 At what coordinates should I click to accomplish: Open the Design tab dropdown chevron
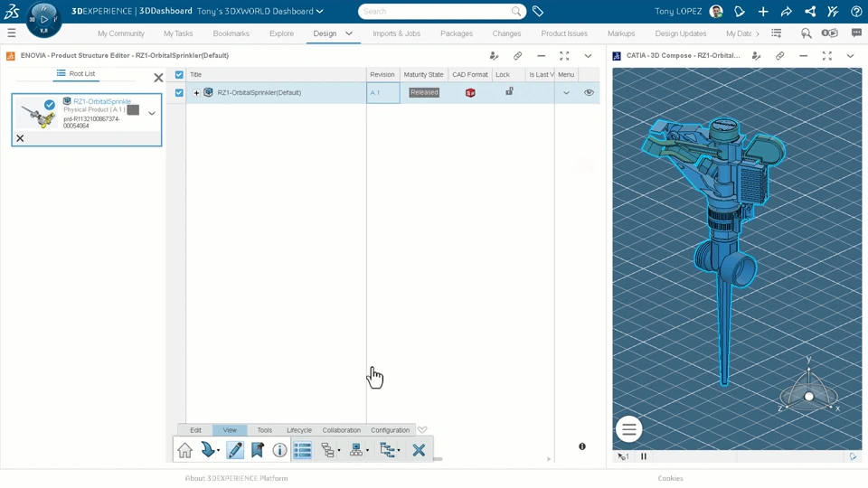click(x=349, y=33)
